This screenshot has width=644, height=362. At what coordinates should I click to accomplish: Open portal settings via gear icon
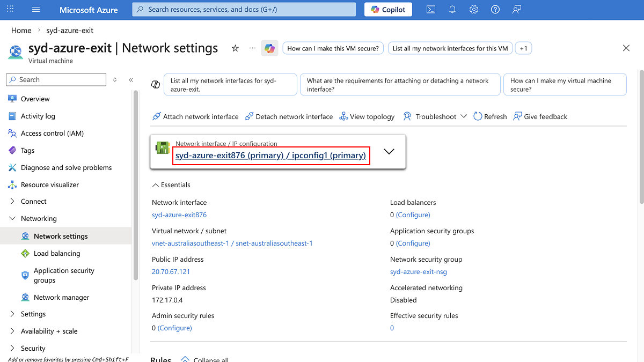(473, 9)
